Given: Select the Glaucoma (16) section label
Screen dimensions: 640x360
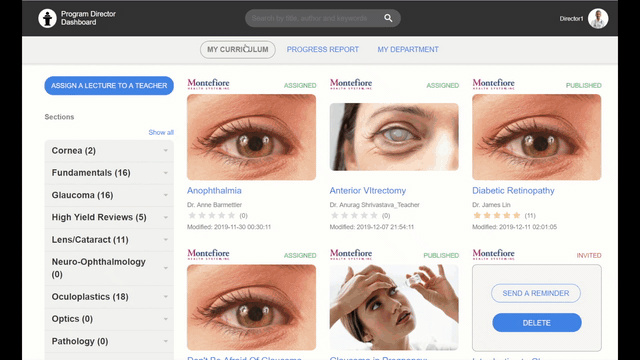Looking at the screenshot, I should (82, 195).
